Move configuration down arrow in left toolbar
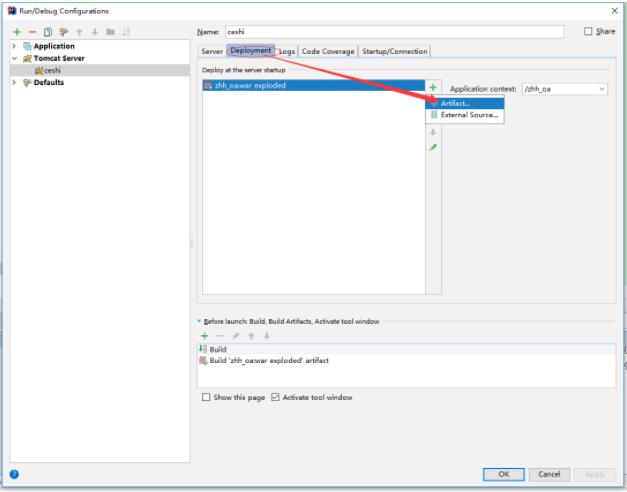This screenshot has width=627, height=492. click(95, 32)
